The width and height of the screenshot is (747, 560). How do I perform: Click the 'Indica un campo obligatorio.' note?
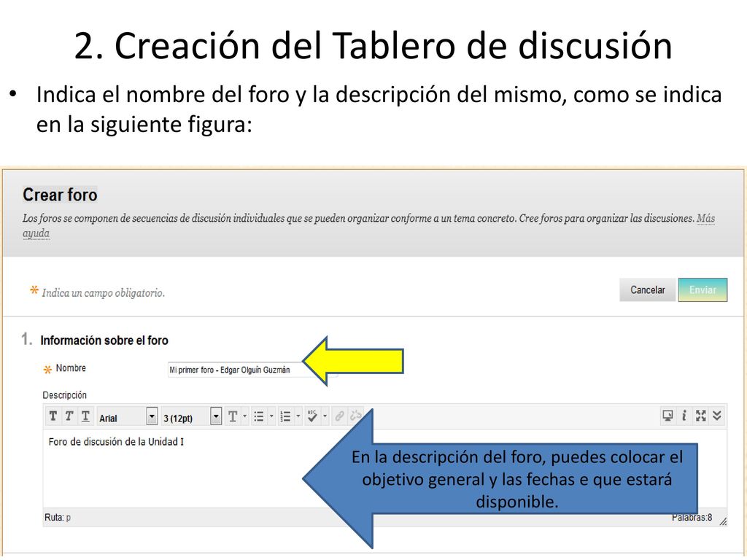pos(104,293)
